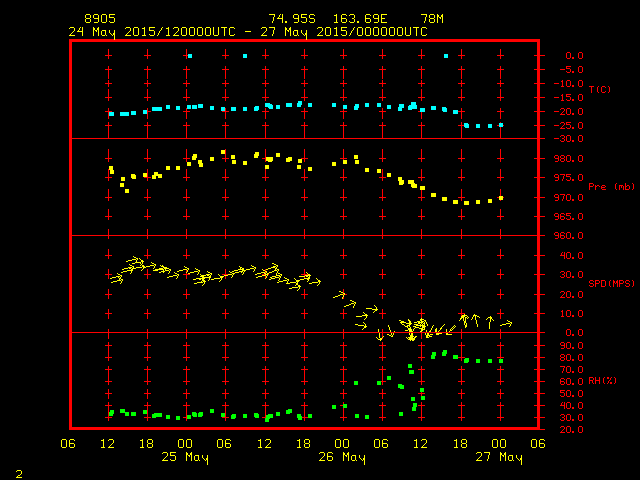The height and width of the screenshot is (480, 640).
Task: Click the -30.0 temperature tick value
Action: tap(569, 139)
